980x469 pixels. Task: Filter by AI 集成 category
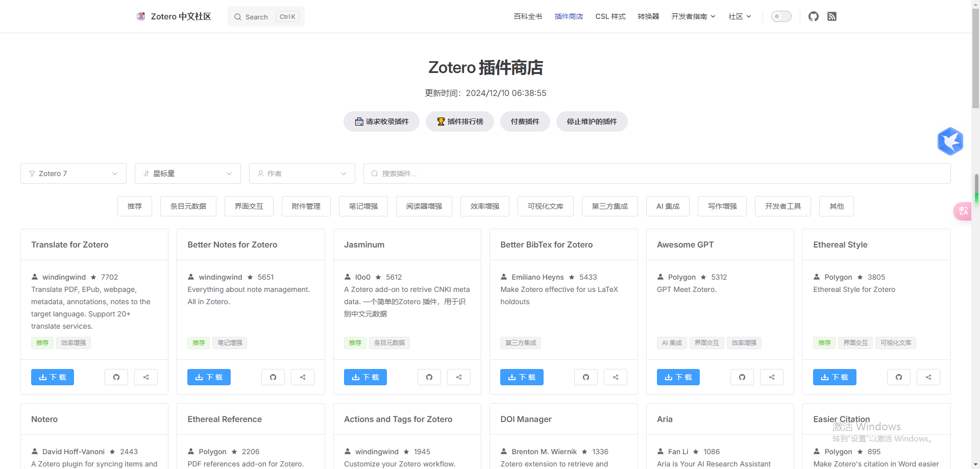[x=668, y=206]
